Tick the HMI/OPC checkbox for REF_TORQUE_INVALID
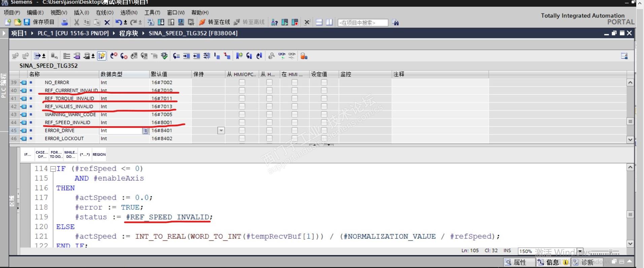This screenshot has height=268, width=644. point(242,98)
